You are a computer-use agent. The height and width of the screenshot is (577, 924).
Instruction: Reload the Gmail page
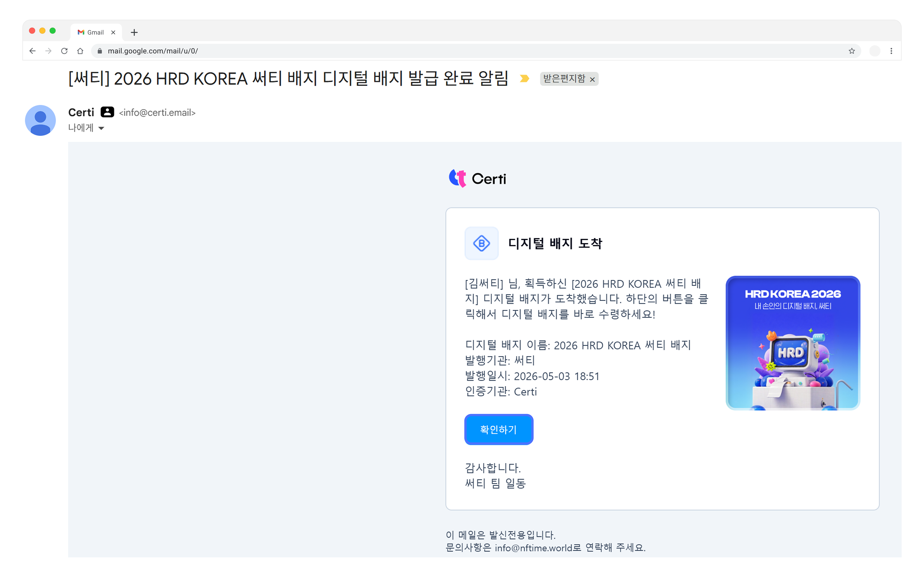point(64,51)
